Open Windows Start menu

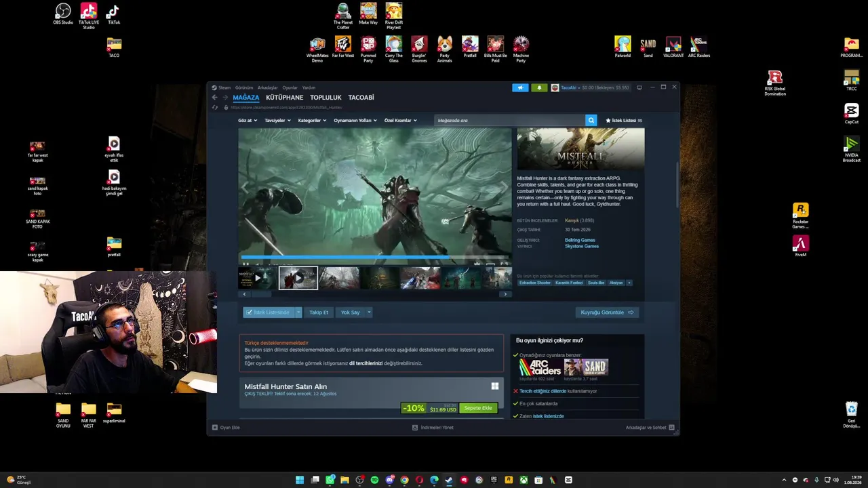pyautogui.click(x=300, y=480)
